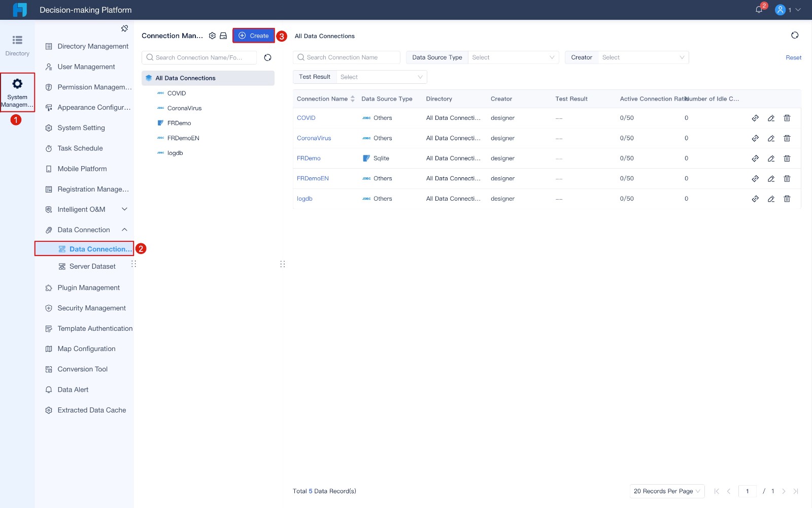The height and width of the screenshot is (508, 812).
Task: Open the Task Schedule menu item
Action: [80, 148]
